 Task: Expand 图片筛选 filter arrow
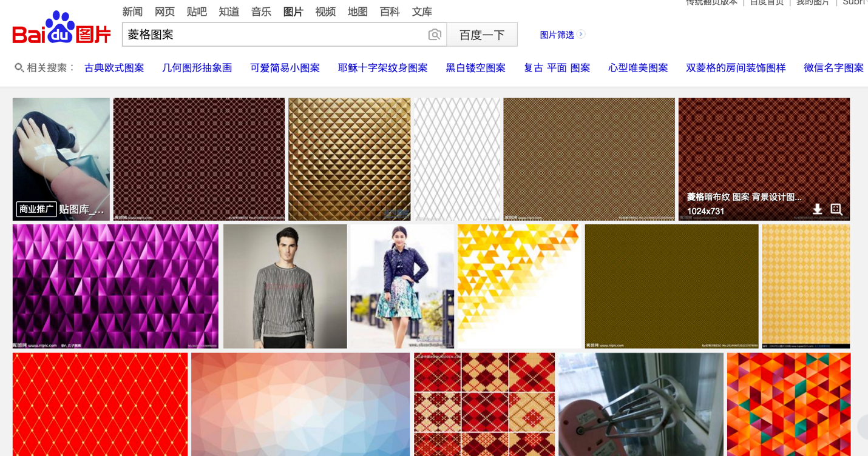[x=581, y=35]
